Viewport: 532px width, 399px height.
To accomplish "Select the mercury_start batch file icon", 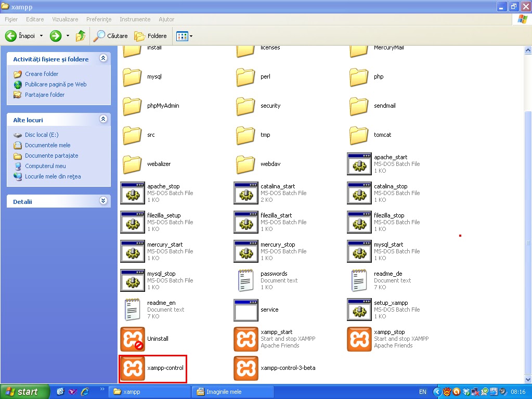I will click(133, 251).
